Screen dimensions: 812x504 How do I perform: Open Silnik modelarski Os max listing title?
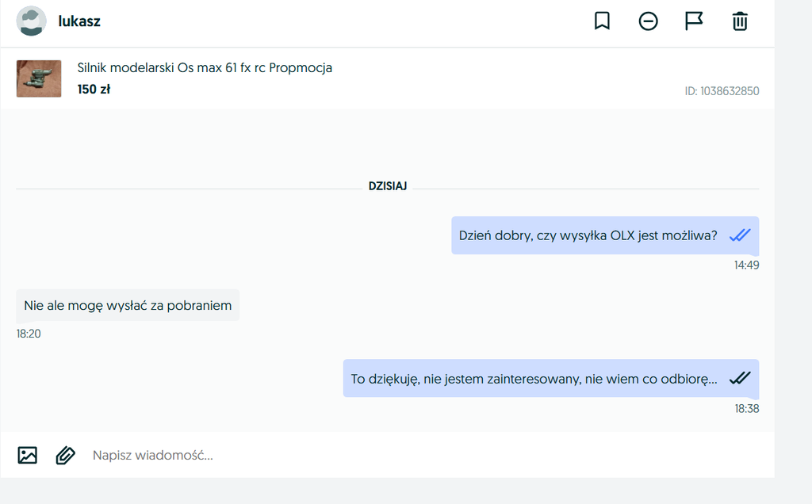(x=205, y=68)
